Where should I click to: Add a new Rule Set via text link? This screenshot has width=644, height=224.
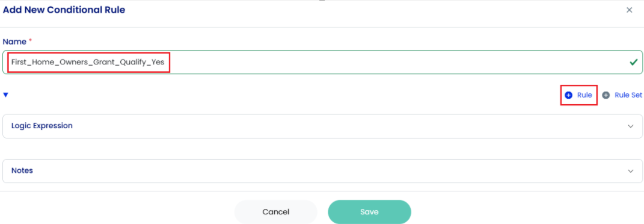(x=628, y=95)
